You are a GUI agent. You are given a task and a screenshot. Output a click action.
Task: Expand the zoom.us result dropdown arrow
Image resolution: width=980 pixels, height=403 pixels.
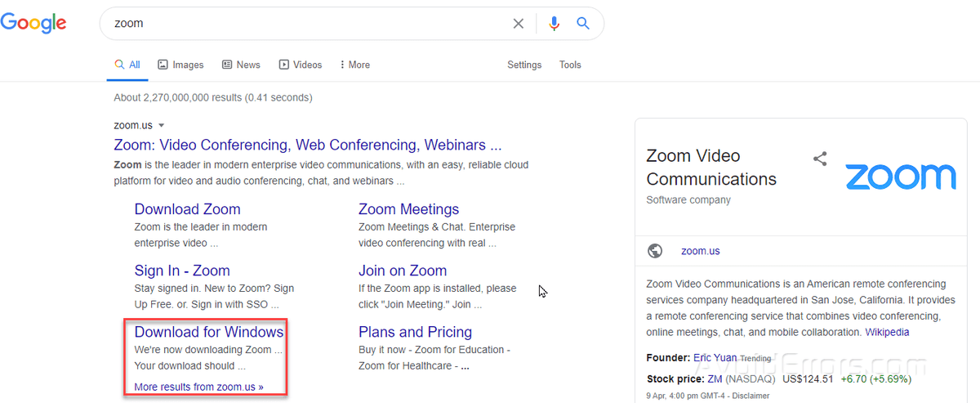(x=162, y=126)
